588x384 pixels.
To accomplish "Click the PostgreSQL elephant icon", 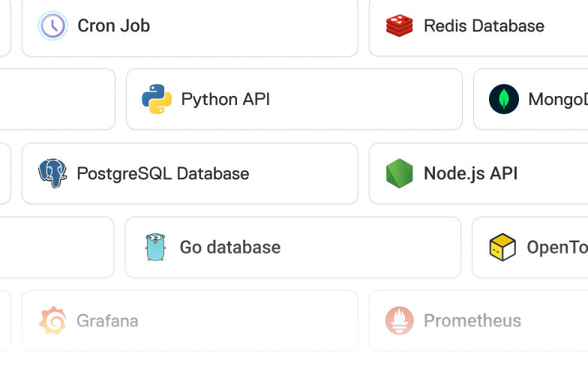I will point(52,173).
